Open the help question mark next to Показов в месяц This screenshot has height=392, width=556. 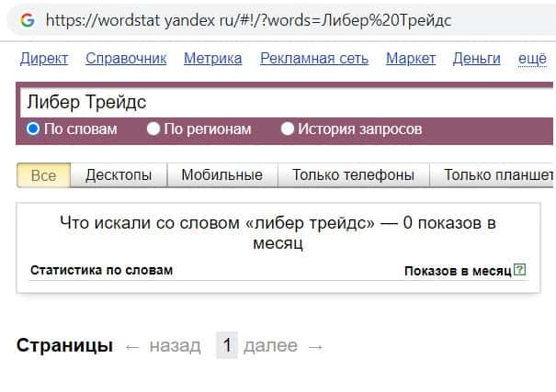[519, 270]
